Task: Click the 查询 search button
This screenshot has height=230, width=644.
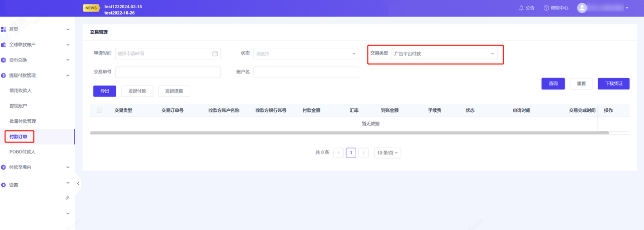Action: click(553, 84)
